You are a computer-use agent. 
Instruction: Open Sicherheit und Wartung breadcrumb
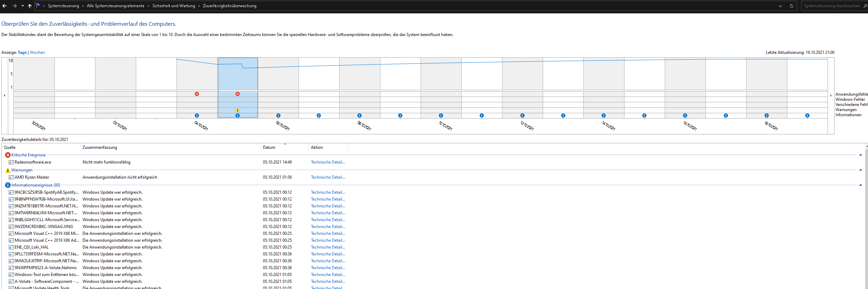click(174, 6)
